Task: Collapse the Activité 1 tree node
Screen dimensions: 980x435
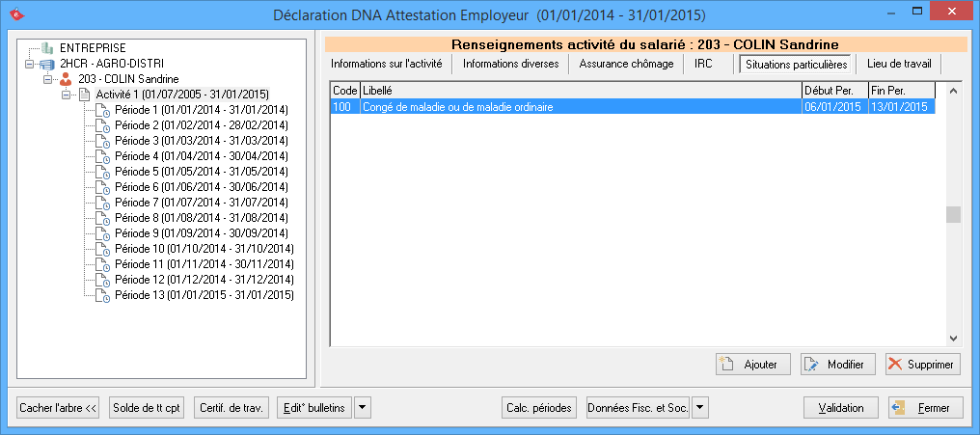Action: tap(66, 95)
